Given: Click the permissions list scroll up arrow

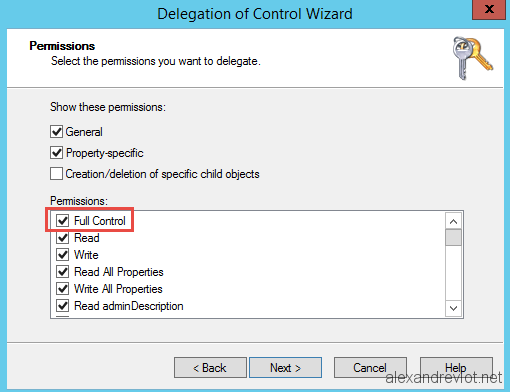Looking at the screenshot, I should 453,221.
